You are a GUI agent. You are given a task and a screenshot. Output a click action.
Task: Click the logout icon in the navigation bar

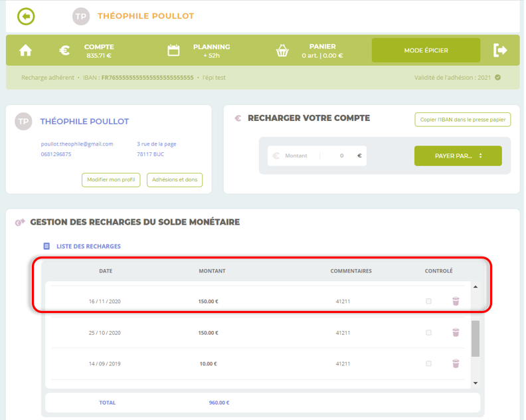click(x=500, y=51)
